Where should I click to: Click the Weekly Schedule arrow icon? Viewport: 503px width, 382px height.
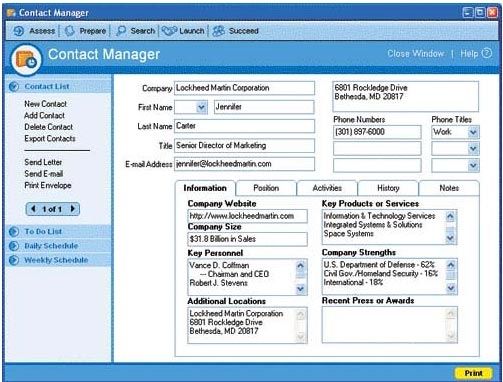[14, 260]
